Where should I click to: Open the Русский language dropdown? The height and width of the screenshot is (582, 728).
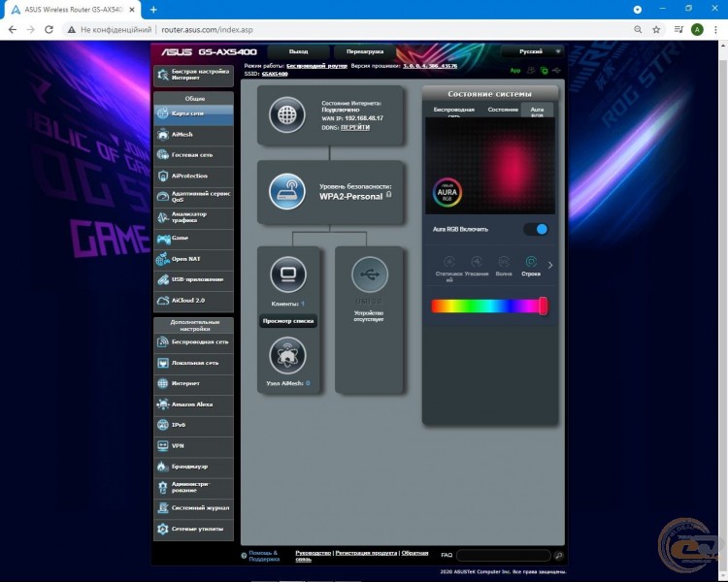(533, 51)
